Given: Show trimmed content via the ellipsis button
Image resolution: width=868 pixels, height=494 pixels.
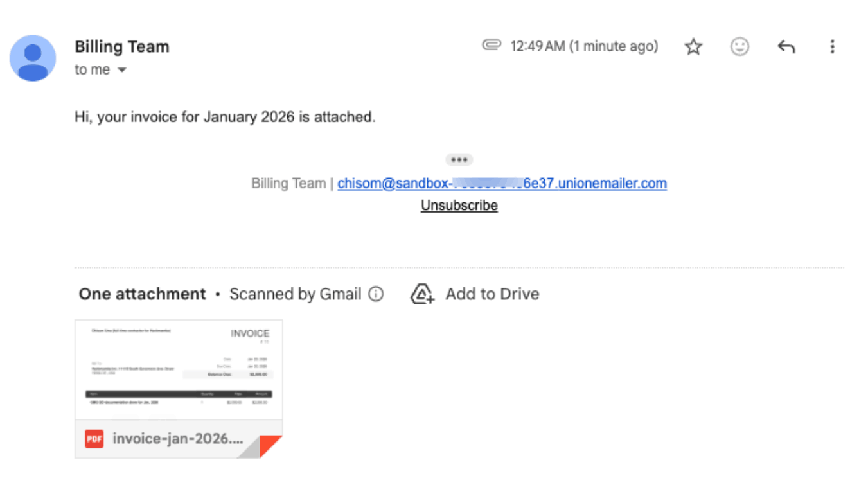Looking at the screenshot, I should click(459, 159).
